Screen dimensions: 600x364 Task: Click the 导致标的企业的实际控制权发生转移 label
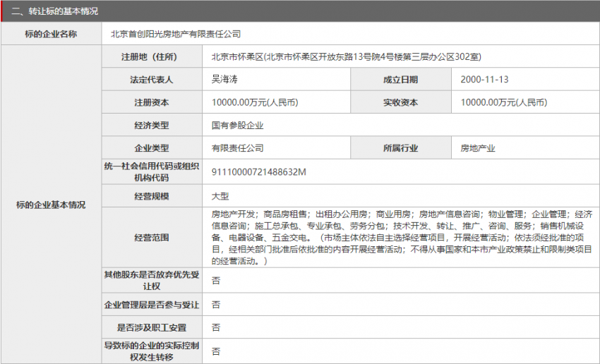click(152, 351)
